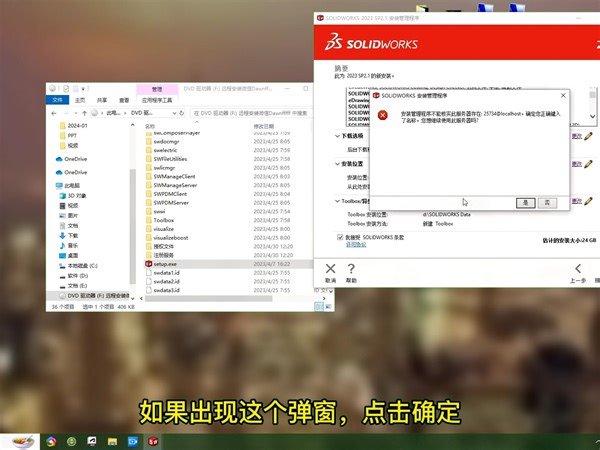Select DVD drive (F:) in navigation pane
This screenshot has width=600, height=450.
click(94, 295)
